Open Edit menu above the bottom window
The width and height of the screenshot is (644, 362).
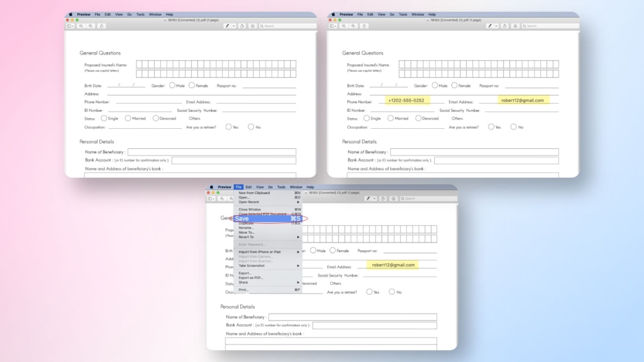248,187
